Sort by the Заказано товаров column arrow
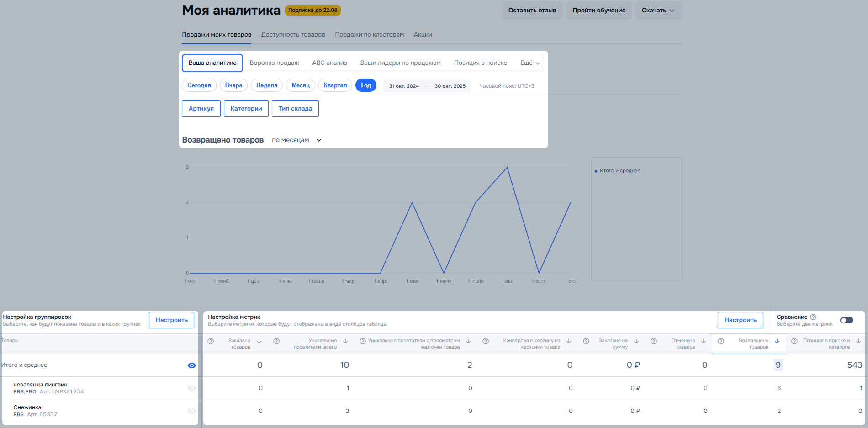868x428 pixels. (x=259, y=341)
